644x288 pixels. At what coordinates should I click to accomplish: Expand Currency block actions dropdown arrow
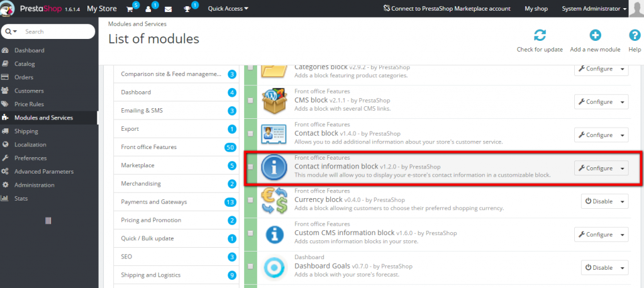[x=623, y=202]
